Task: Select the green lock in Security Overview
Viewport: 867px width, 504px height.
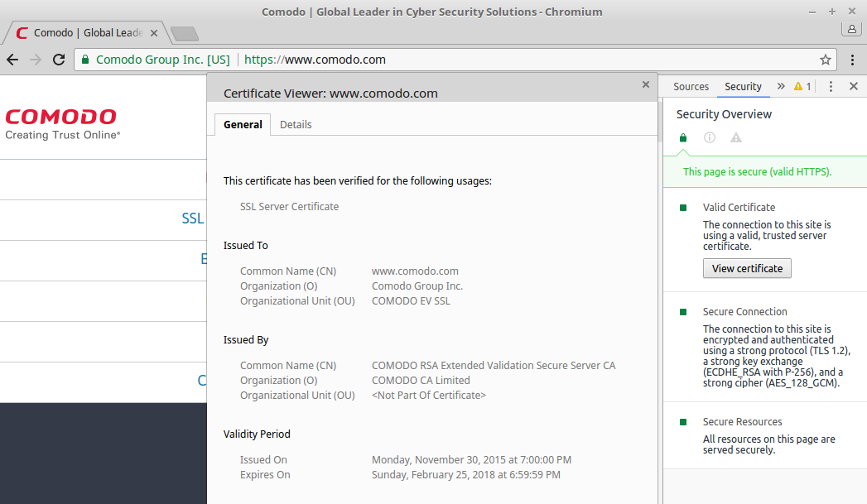Action: point(682,138)
